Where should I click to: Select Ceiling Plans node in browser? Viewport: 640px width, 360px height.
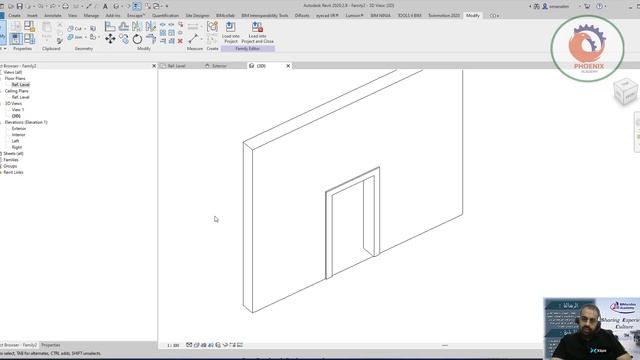click(17, 91)
